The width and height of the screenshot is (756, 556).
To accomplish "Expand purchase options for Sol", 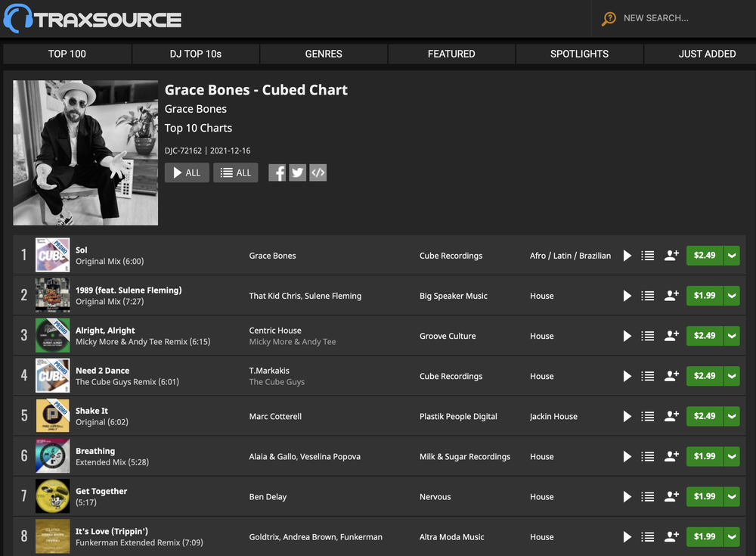I will (732, 256).
